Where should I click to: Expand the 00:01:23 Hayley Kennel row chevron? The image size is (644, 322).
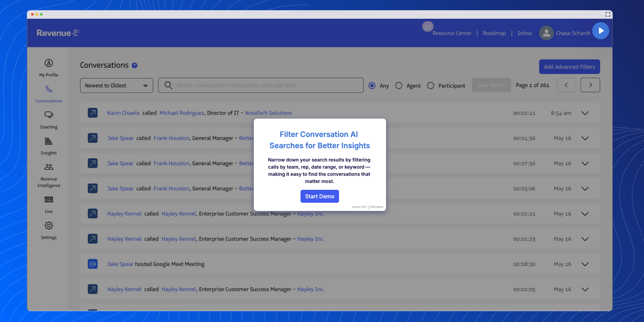click(585, 239)
